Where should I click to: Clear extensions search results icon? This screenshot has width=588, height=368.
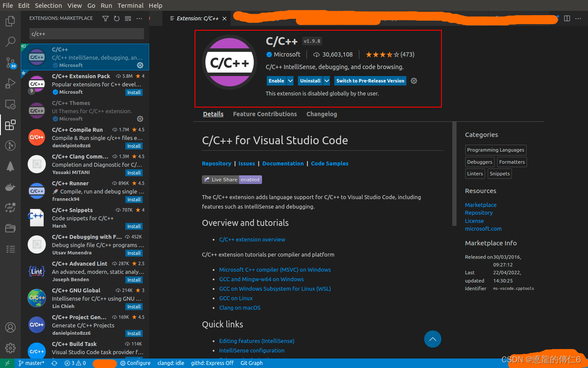pyautogui.click(x=128, y=19)
